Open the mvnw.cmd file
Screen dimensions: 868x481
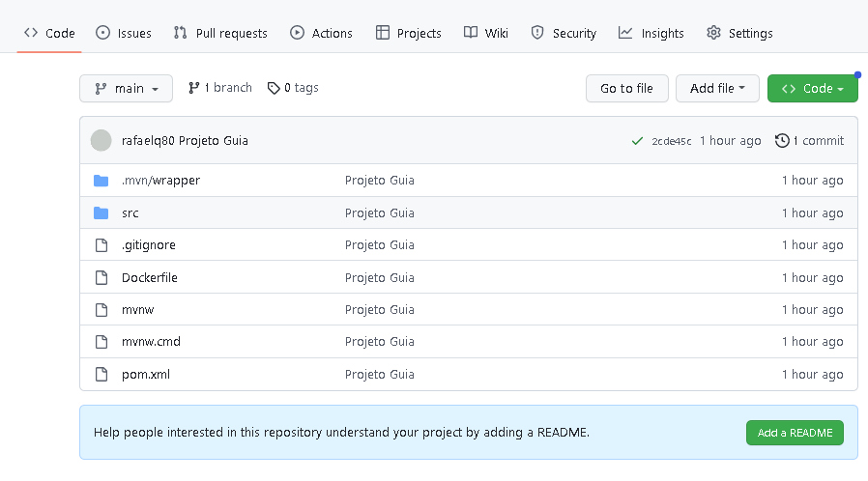click(151, 342)
